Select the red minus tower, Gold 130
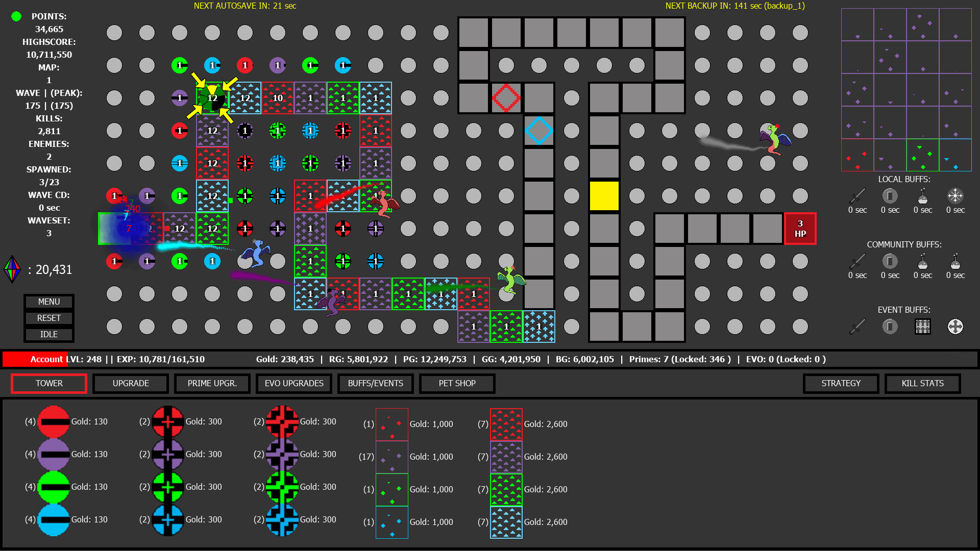 [54, 421]
